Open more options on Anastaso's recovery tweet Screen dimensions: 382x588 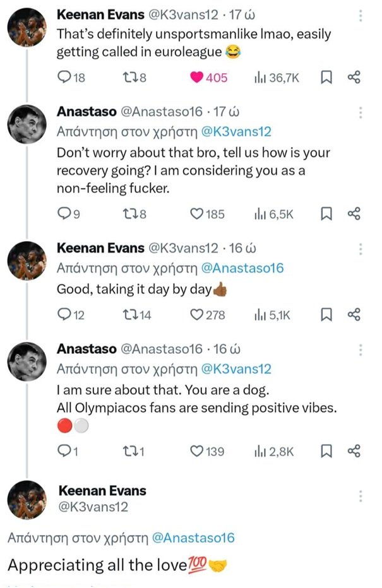pos(361,112)
